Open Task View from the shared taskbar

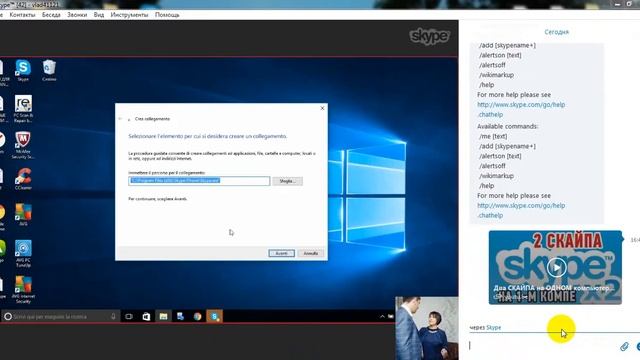tap(129, 316)
